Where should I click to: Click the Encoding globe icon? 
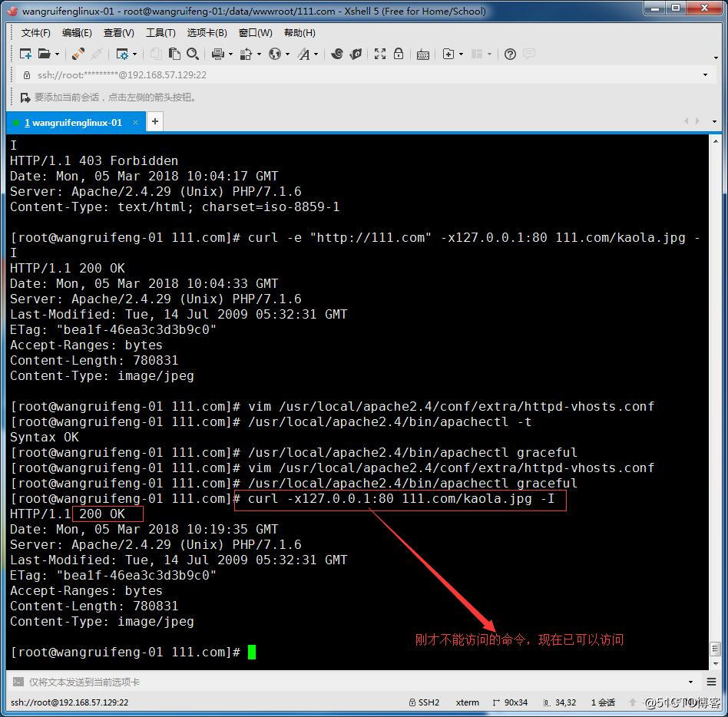click(x=275, y=55)
